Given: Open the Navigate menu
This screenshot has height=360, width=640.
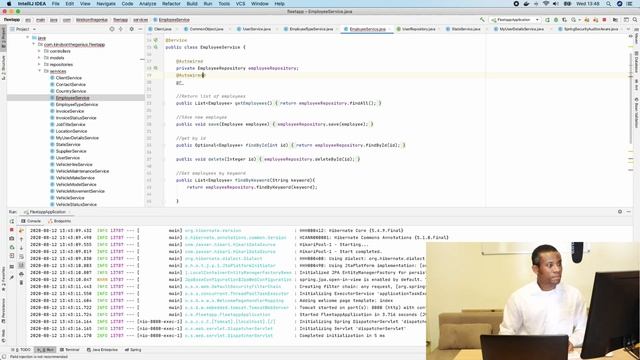Looking at the screenshot, I should (106, 4).
